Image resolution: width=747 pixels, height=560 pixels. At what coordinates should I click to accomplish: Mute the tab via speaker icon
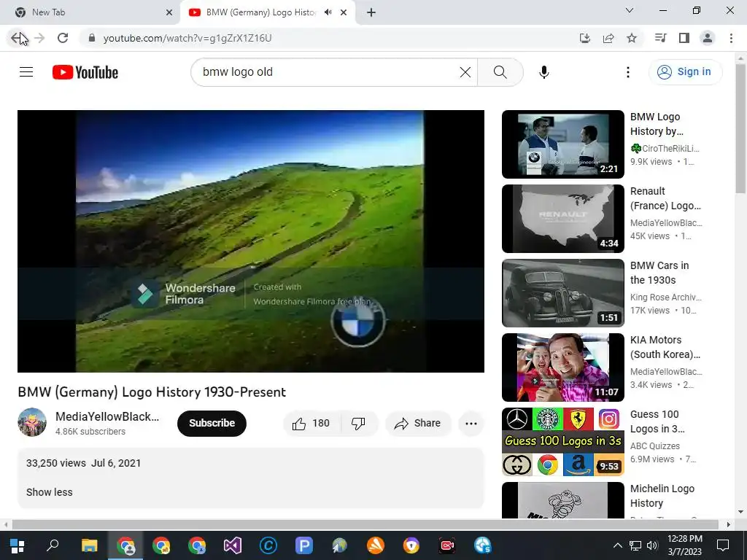pyautogui.click(x=328, y=12)
